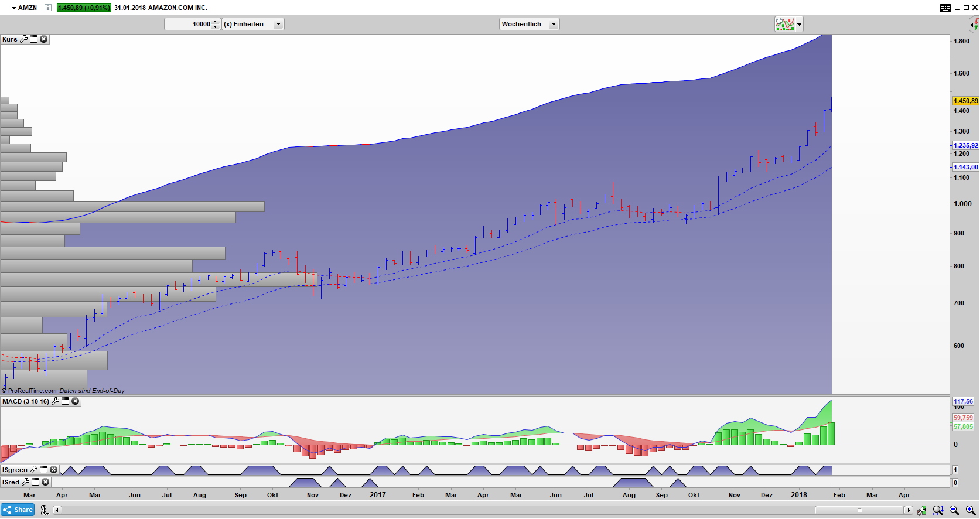Zoom out the chart horizontally
The width and height of the screenshot is (980, 519).
click(x=954, y=510)
